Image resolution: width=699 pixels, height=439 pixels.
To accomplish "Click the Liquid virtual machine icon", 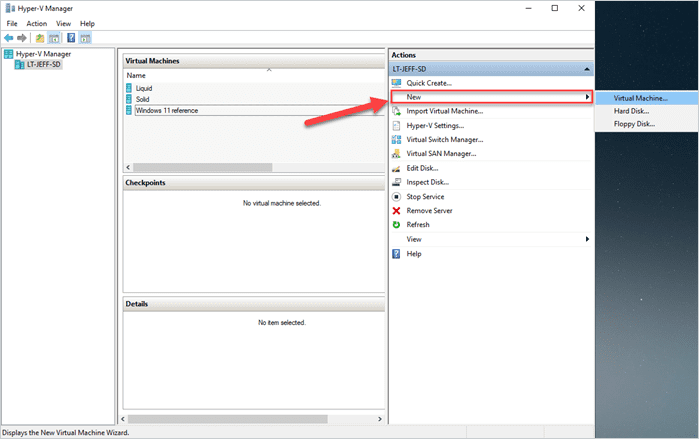I will click(x=129, y=88).
